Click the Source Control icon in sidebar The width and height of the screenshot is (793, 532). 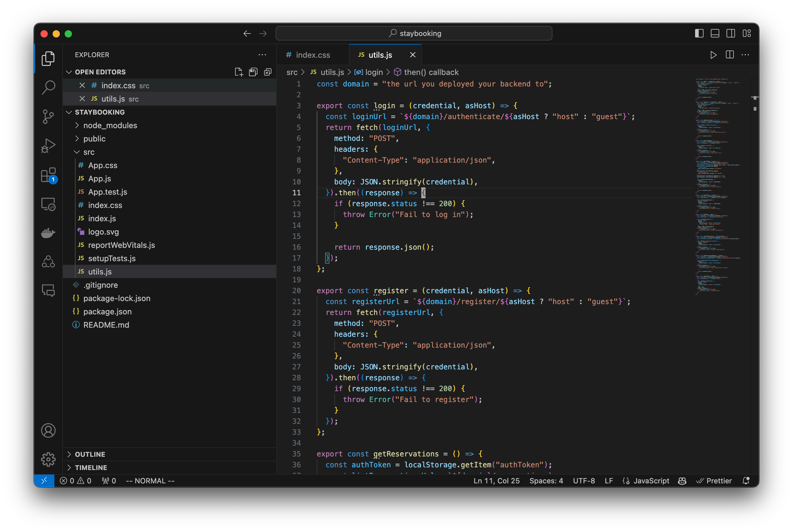tap(49, 116)
